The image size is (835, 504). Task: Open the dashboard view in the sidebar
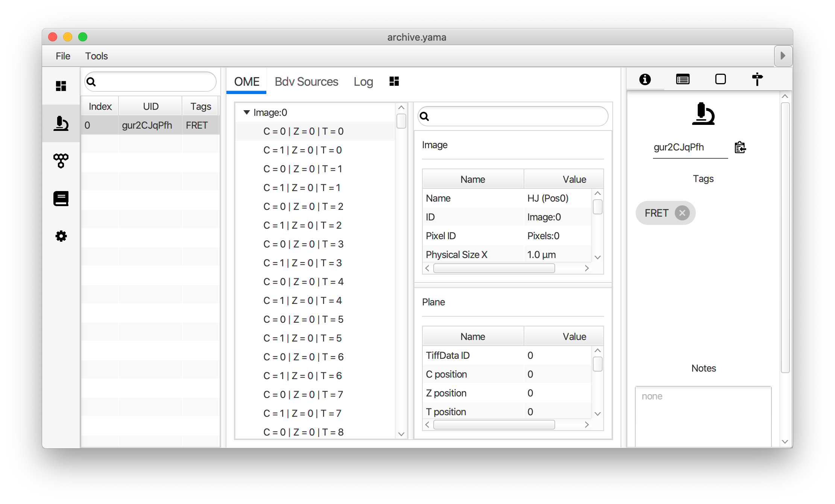pos(61,86)
